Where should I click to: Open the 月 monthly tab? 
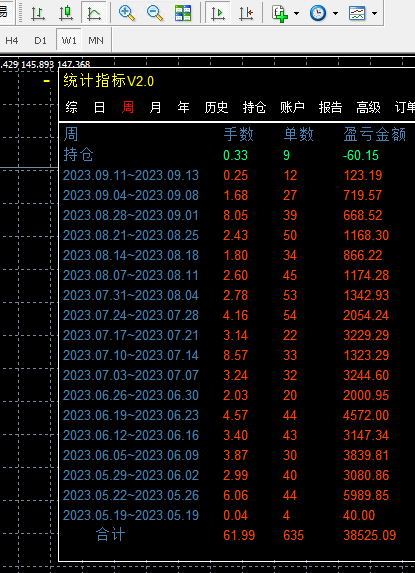[x=155, y=107]
